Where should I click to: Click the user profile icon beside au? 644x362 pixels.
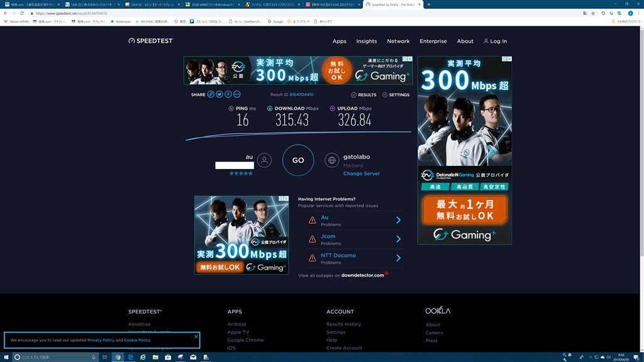(265, 160)
